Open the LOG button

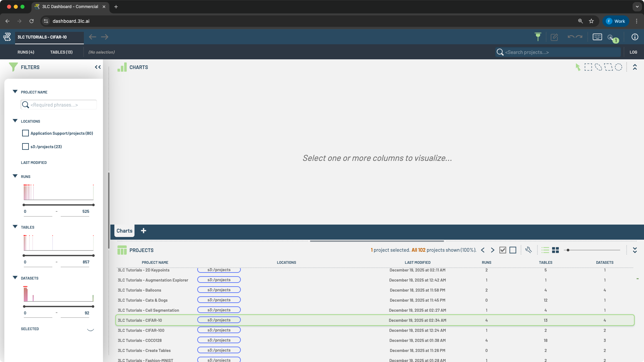point(633,52)
